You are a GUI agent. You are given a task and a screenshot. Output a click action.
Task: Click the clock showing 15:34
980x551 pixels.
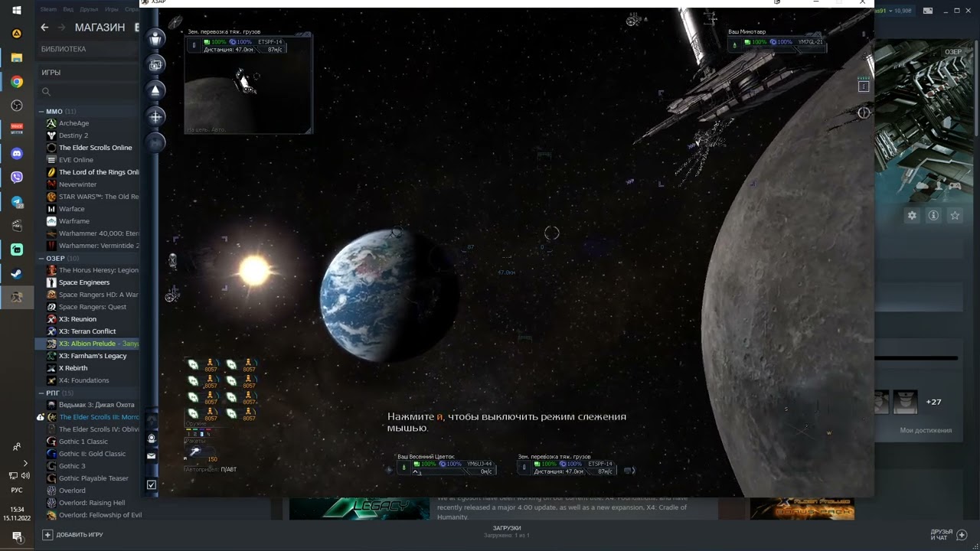click(x=17, y=509)
